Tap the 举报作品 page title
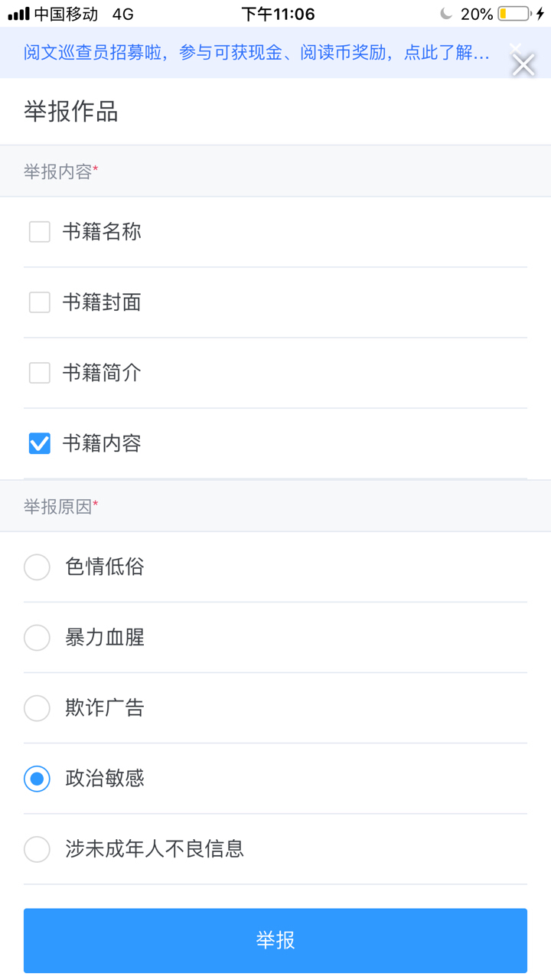551x980 pixels. (71, 112)
